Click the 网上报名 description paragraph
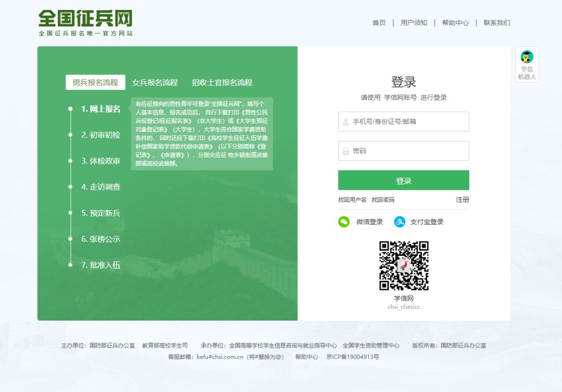This screenshot has height=392, width=562. (202, 134)
